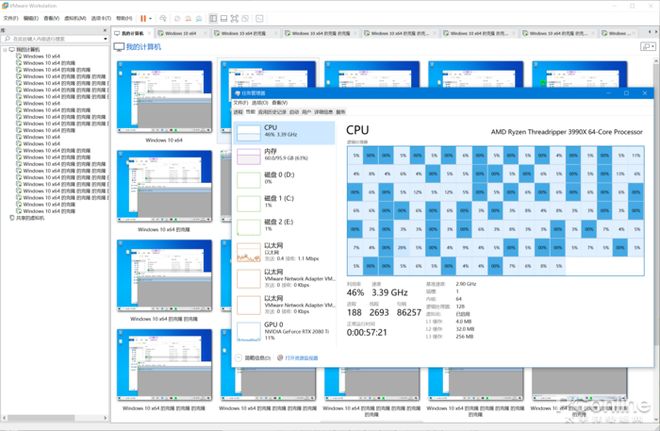Click the tab strip scroll-right arrow
This screenshot has width=660, height=431.
pyautogui.click(x=656, y=32)
